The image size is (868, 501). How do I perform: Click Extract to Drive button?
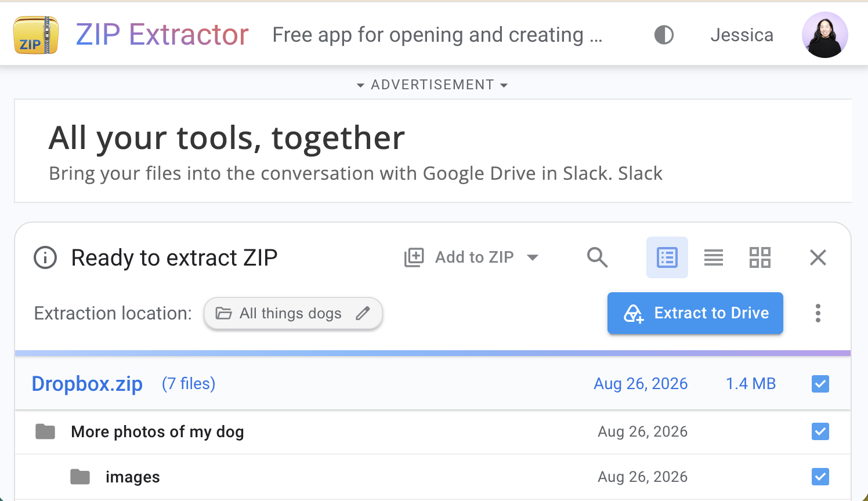pos(695,313)
